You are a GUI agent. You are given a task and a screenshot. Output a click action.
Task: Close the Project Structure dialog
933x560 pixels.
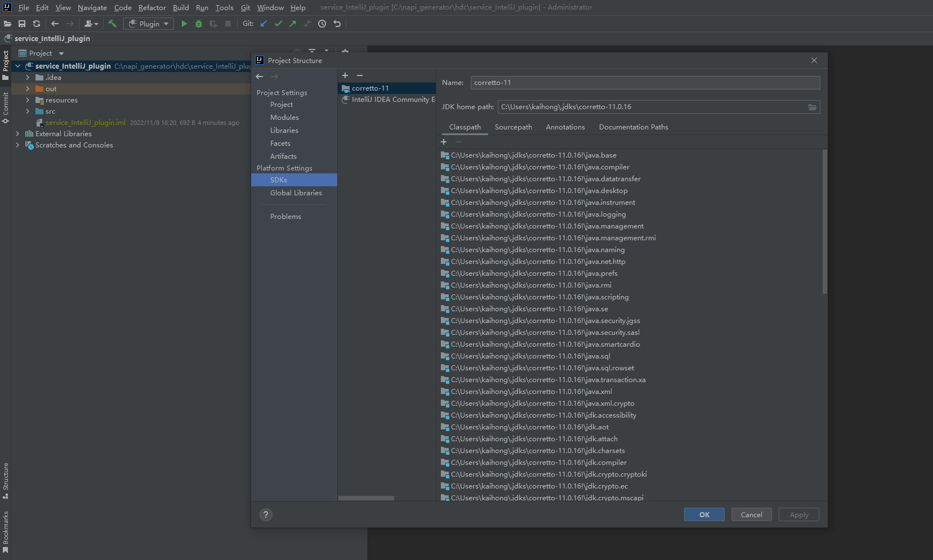[814, 60]
